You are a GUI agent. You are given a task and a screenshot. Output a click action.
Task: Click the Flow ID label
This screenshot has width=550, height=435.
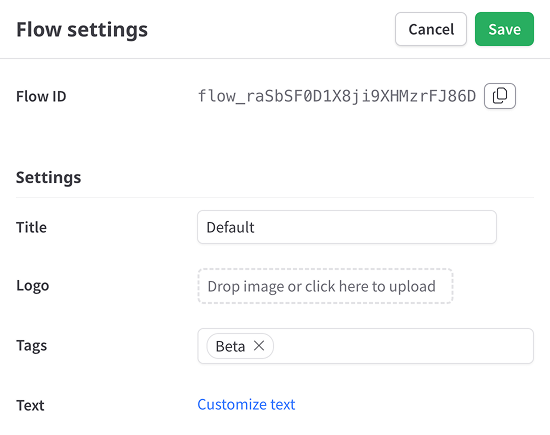[x=41, y=96]
